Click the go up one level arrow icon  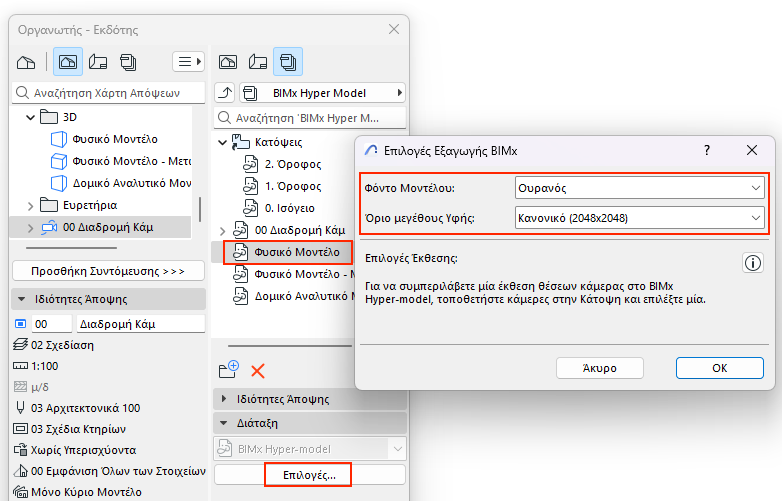click(225, 93)
